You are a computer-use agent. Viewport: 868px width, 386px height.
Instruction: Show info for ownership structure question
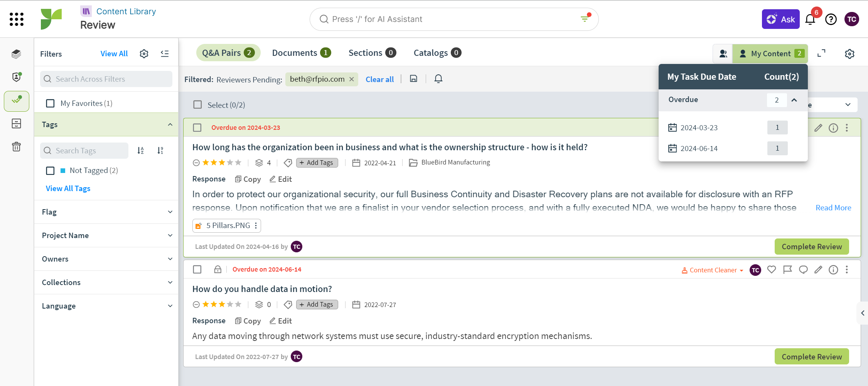(x=833, y=128)
